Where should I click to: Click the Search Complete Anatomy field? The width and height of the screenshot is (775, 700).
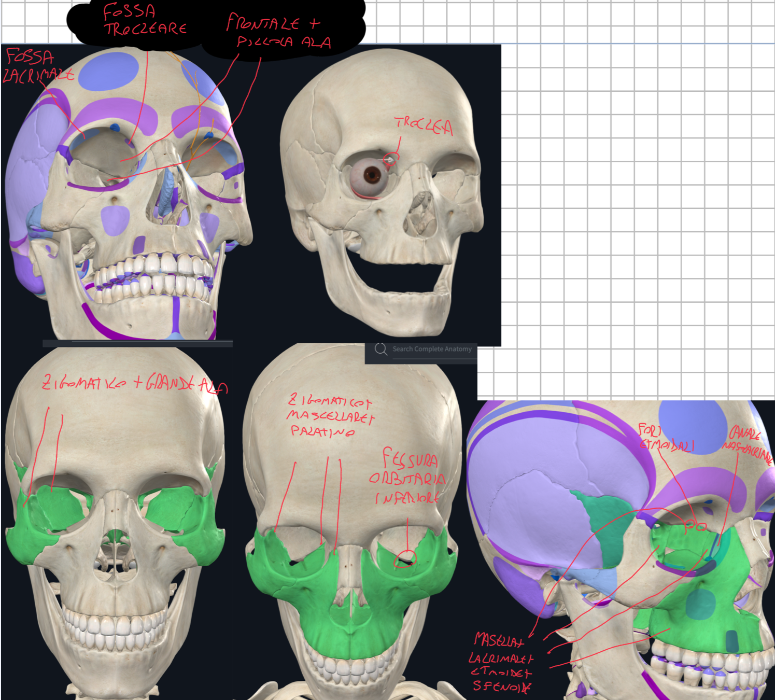tap(432, 349)
